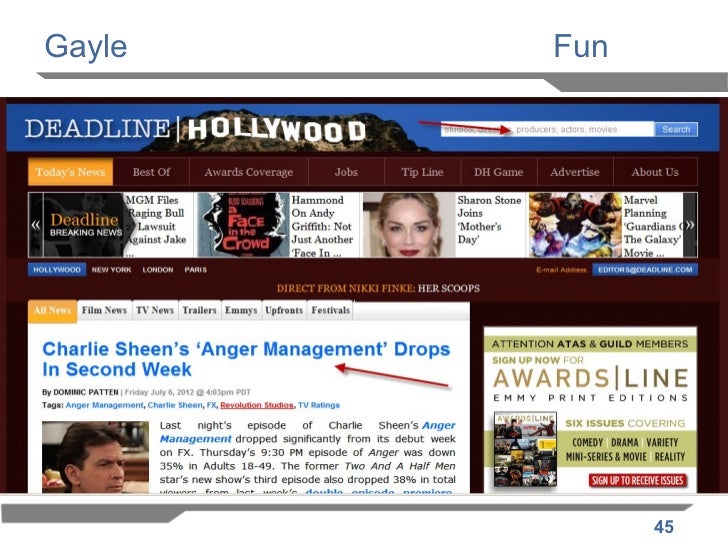
Task: Open the Hammond On Andy Griffith story
Action: (x=323, y=226)
